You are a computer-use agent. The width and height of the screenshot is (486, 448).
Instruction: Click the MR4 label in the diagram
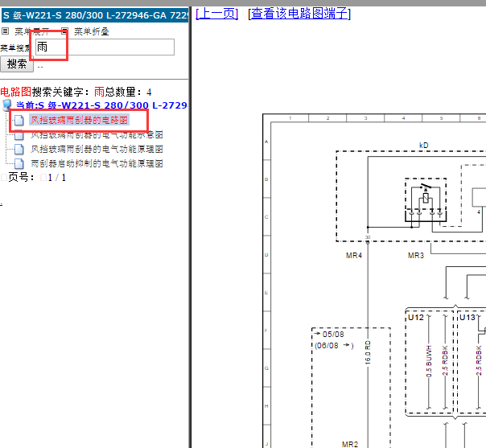point(354,255)
